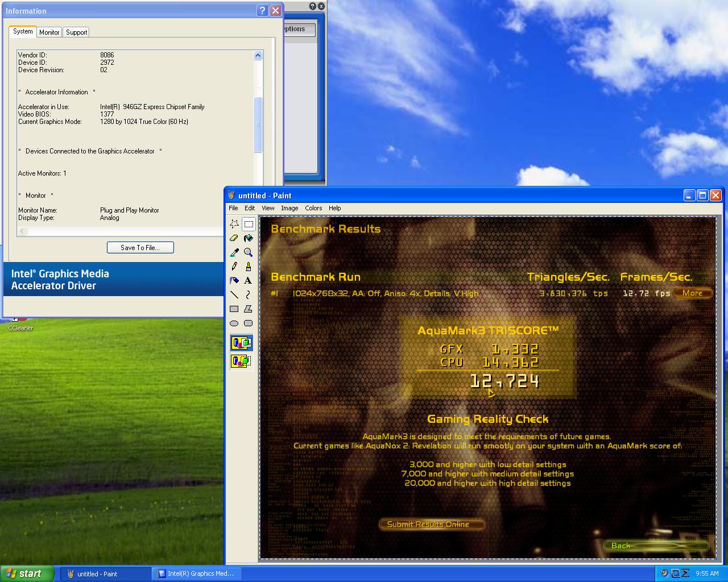Click the More button in benchmark results
The height and width of the screenshot is (582, 728).
click(693, 293)
